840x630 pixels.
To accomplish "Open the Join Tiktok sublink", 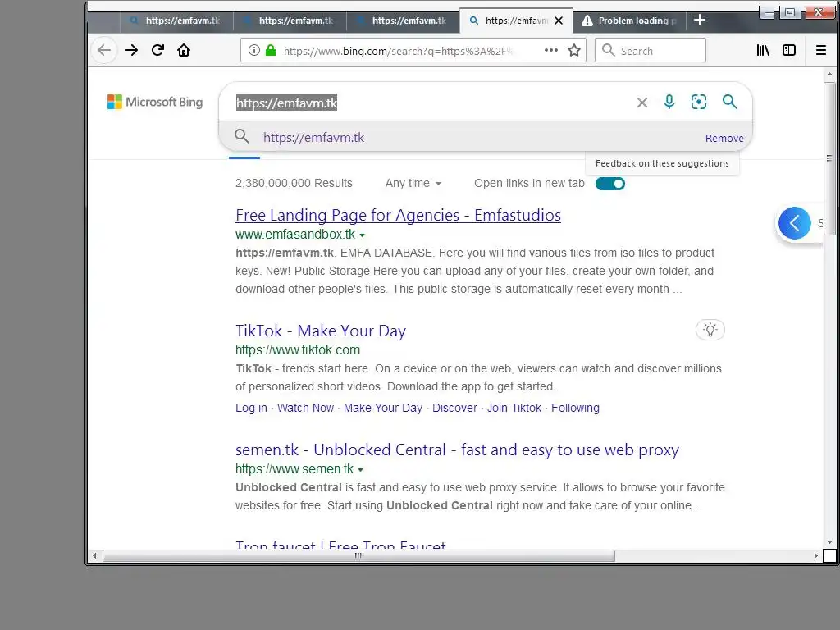I will [x=514, y=408].
